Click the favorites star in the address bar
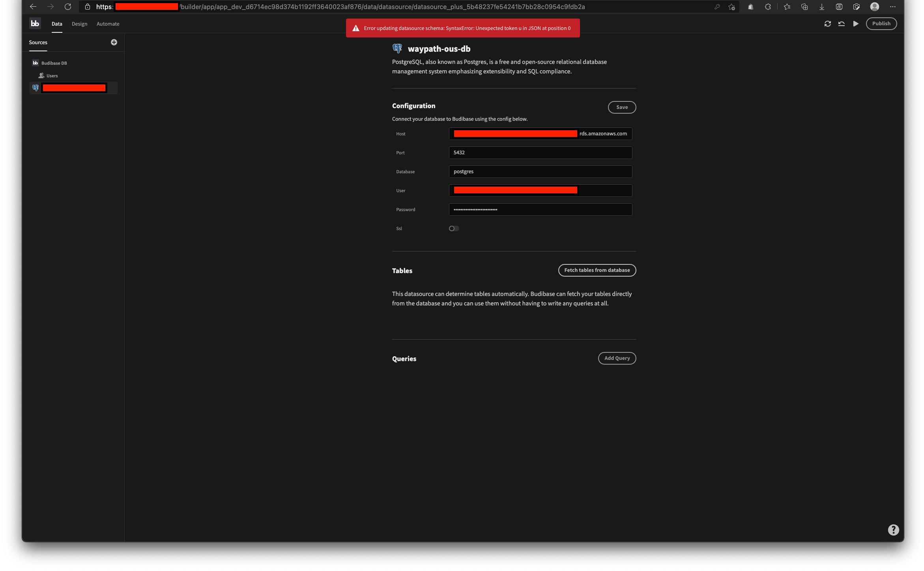The height and width of the screenshot is (571, 924). (x=732, y=7)
